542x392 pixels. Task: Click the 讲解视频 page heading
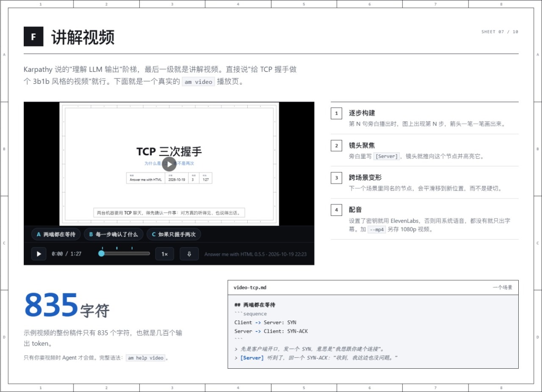coord(83,37)
